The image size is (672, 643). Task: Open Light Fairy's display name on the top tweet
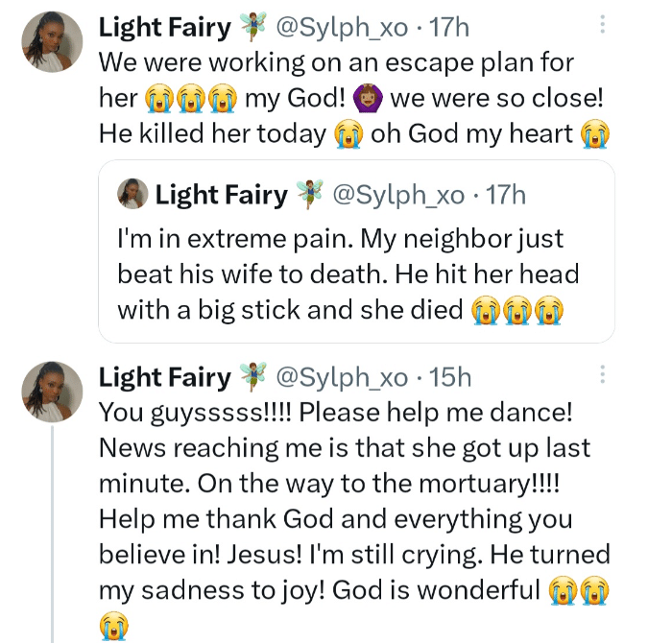click(x=165, y=28)
